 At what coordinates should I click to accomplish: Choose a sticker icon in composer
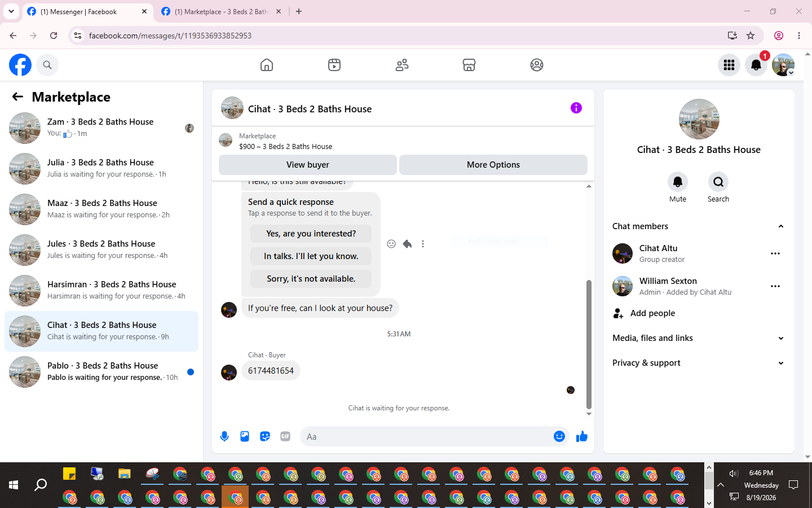click(x=265, y=436)
